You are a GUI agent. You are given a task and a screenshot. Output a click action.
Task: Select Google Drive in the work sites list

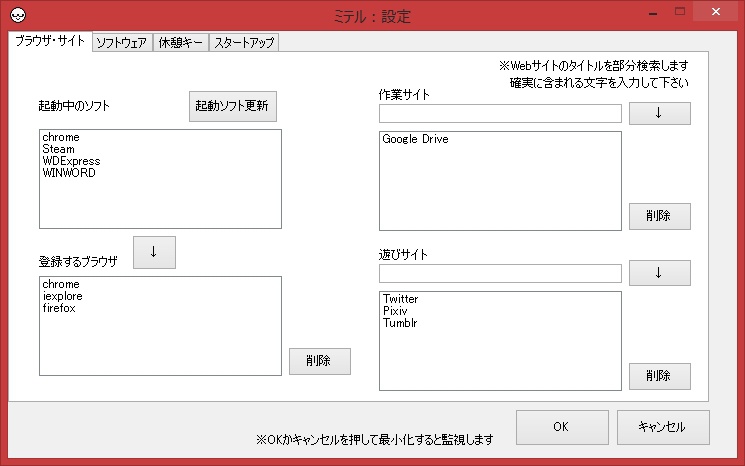coord(415,139)
